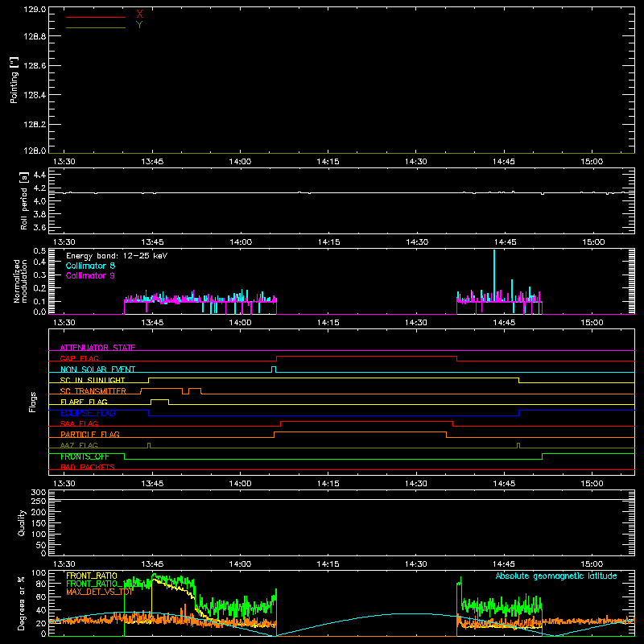Click the 3.8 tick on Roll period axis

(x=39, y=214)
